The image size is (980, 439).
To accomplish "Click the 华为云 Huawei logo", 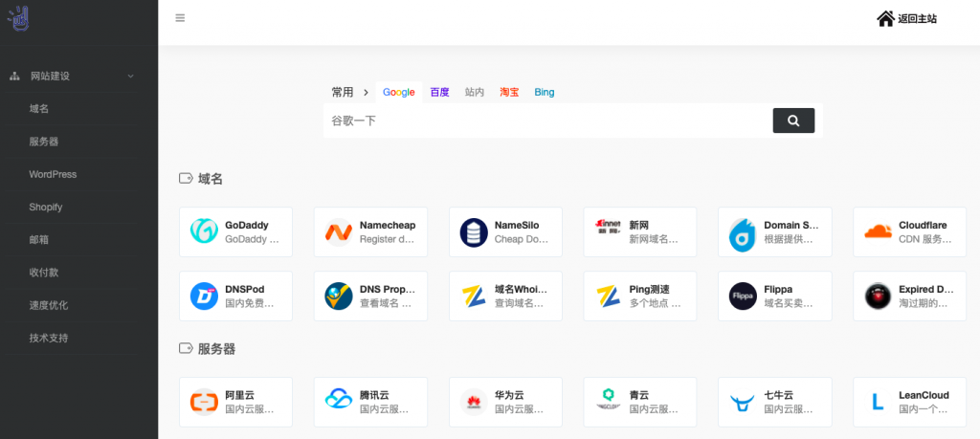I will (474, 402).
